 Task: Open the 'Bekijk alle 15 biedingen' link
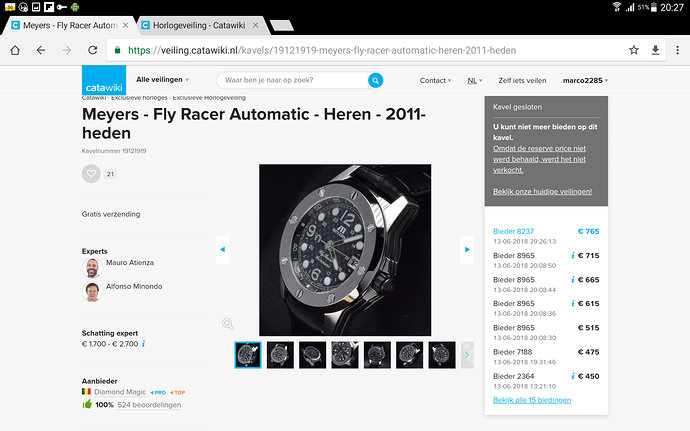(532, 400)
